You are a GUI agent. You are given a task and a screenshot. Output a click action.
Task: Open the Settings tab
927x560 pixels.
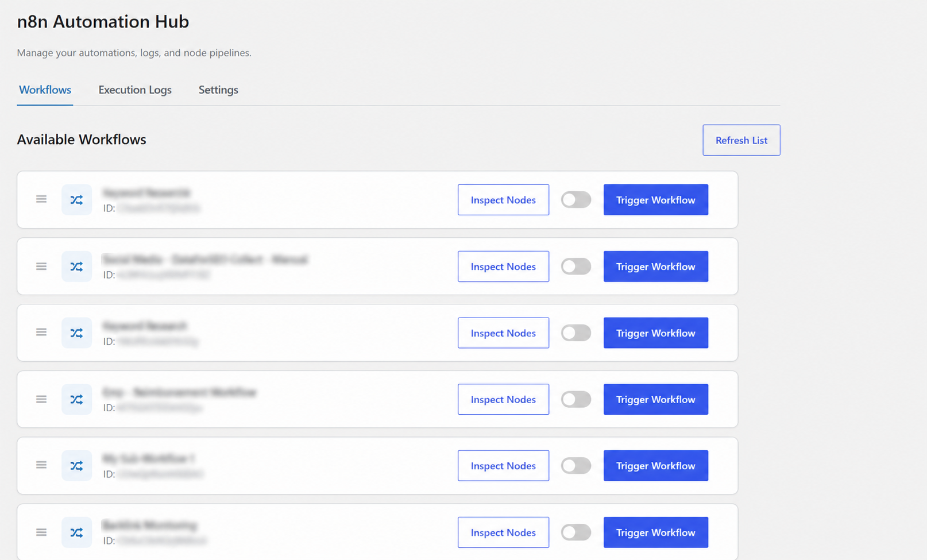tap(218, 90)
